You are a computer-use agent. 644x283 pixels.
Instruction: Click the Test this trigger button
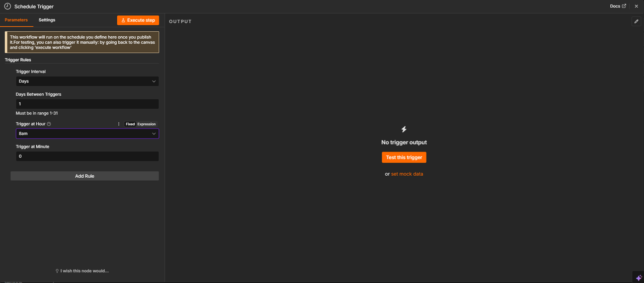point(404,158)
